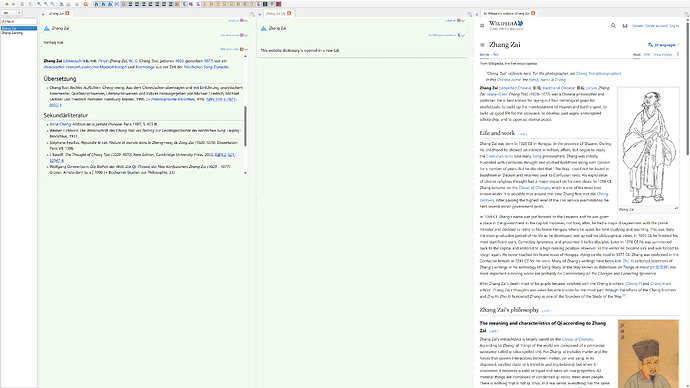Click Wikipedia appearance glasses icon
The image size is (690, 388).
point(625,26)
